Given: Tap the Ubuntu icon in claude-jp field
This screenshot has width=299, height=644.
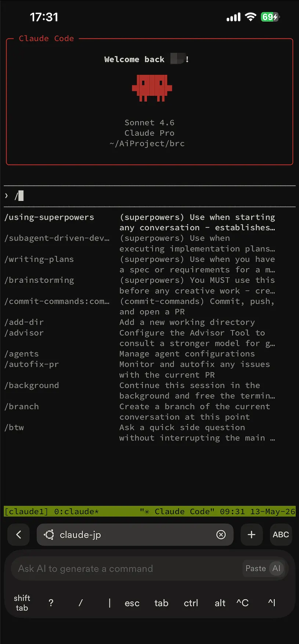Looking at the screenshot, I should (49, 535).
